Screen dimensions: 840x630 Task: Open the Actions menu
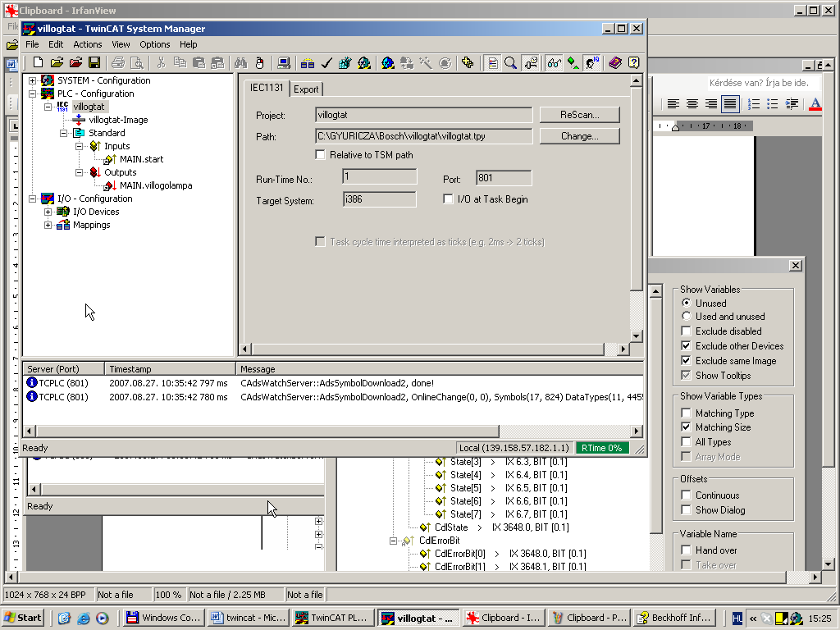tap(87, 44)
